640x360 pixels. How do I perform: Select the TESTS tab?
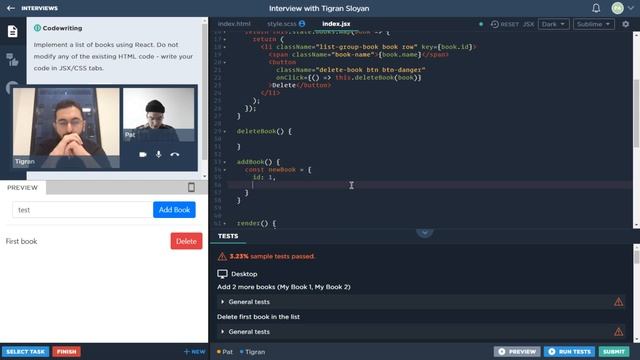228,236
